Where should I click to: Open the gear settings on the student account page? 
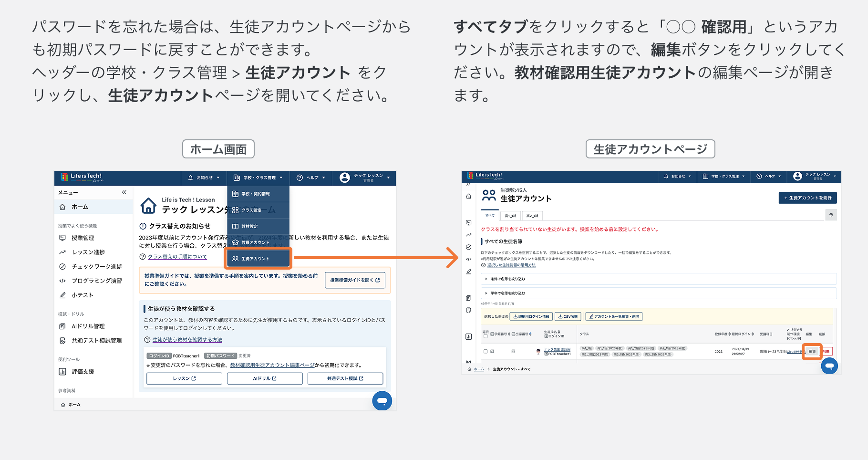(x=831, y=215)
